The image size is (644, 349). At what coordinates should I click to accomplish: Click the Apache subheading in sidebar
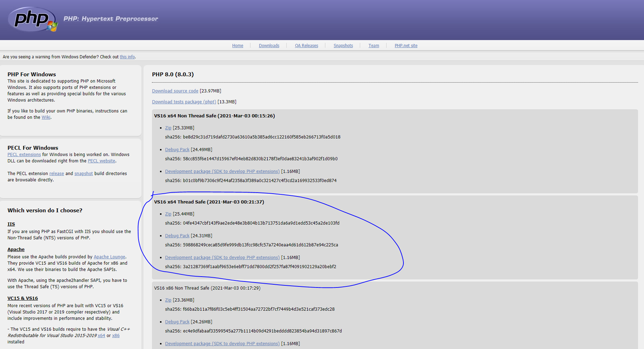coord(16,250)
